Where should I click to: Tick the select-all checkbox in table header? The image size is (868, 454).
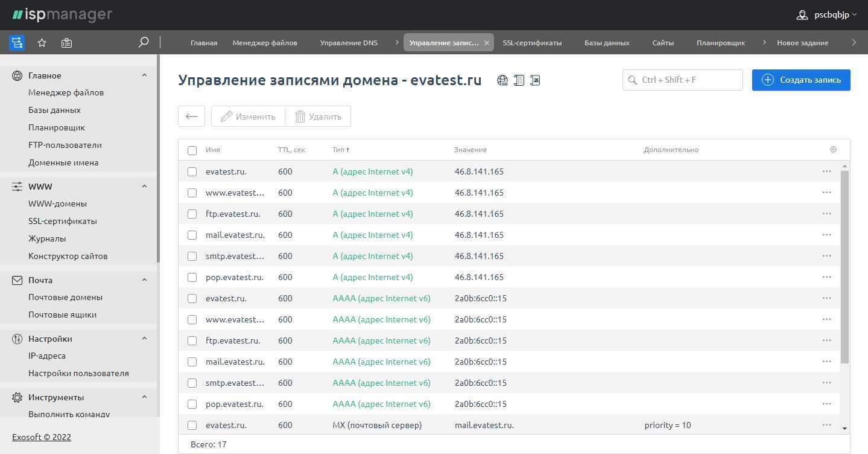[x=192, y=150]
